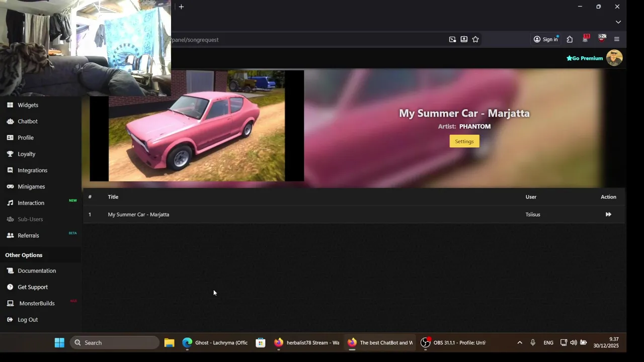The width and height of the screenshot is (644, 362).
Task: Switch to herbalist78 Stream Firefox window
Action: pos(306,343)
